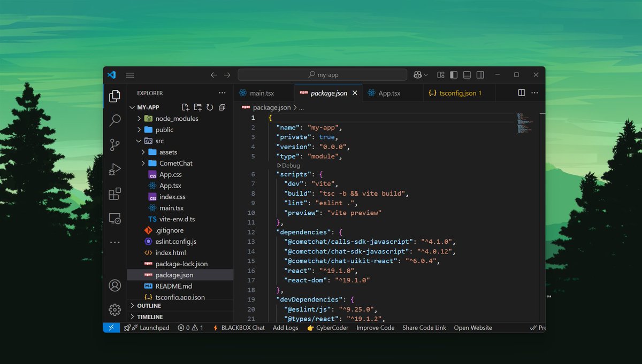Expand the TIMELINE section
The image size is (642, 364).
[180, 317]
